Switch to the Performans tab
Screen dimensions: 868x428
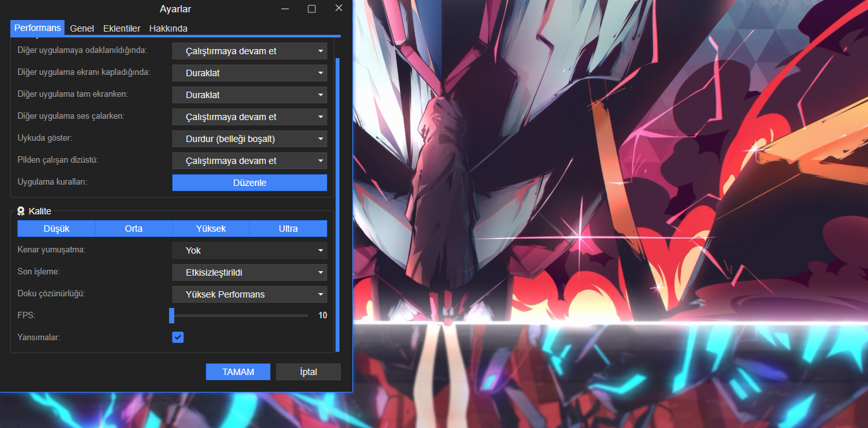37,28
